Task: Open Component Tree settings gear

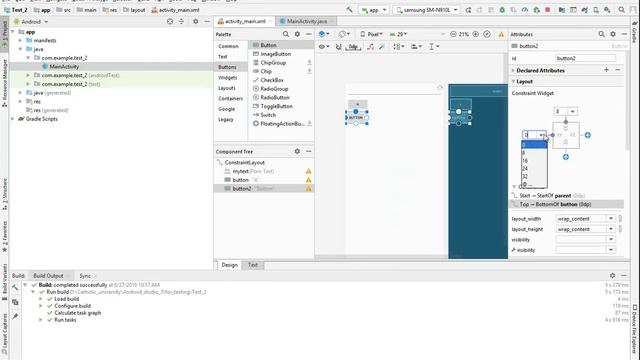Action: point(297,151)
